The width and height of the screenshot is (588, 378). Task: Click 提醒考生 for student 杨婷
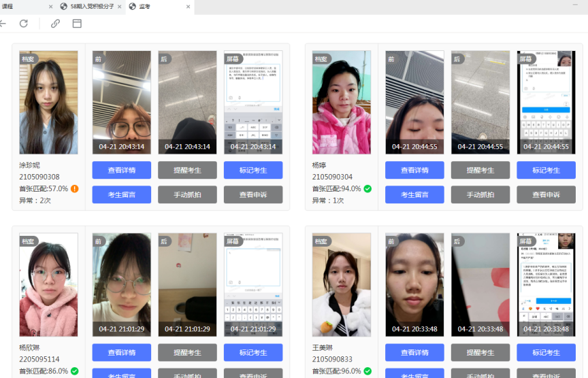tap(480, 170)
